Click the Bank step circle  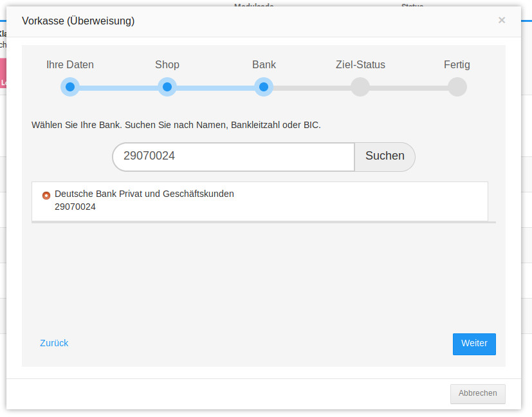pyautogui.click(x=264, y=87)
